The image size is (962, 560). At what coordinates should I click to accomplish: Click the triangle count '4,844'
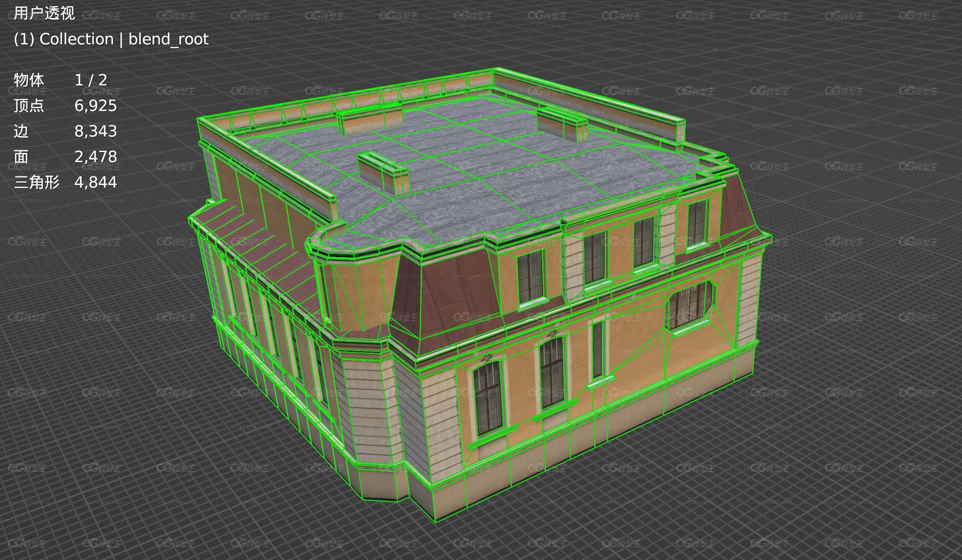click(x=96, y=182)
